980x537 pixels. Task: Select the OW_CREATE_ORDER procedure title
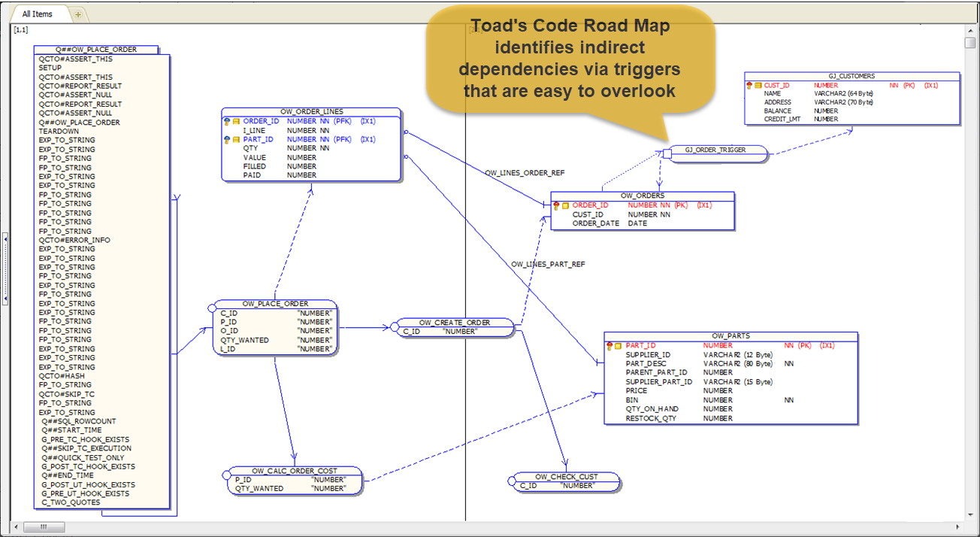[455, 322]
